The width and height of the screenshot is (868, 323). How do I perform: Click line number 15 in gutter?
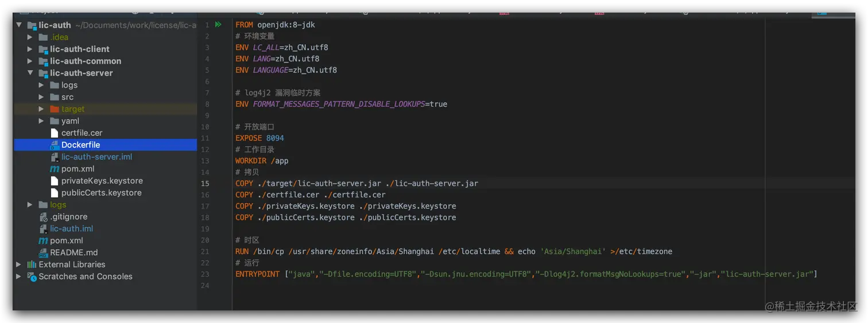pyautogui.click(x=206, y=184)
